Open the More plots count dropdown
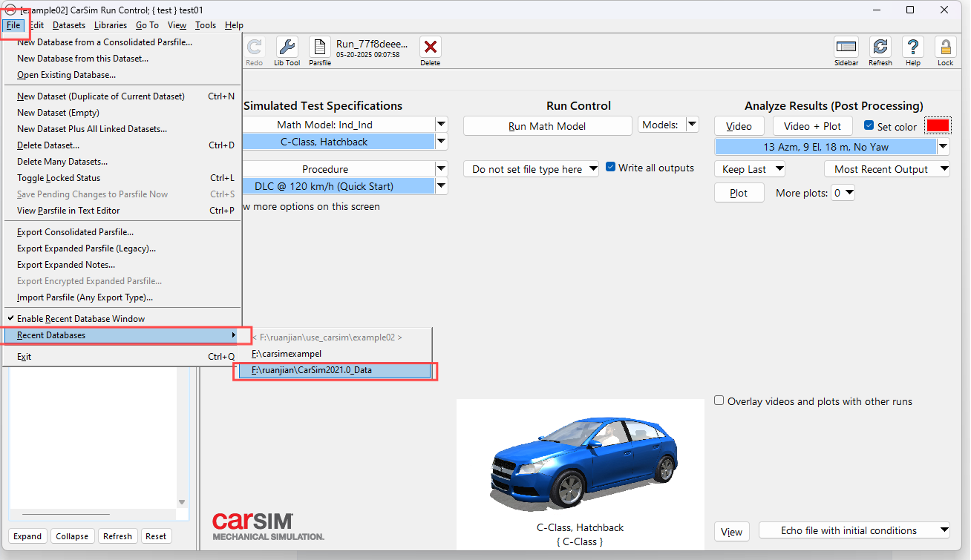971x560 pixels. (x=843, y=193)
